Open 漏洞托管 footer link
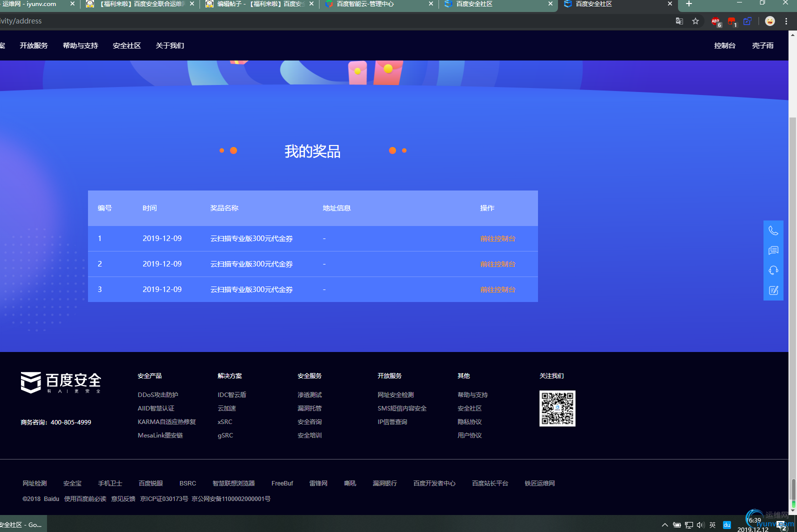Viewport: 797px width, 532px height. 309,408
